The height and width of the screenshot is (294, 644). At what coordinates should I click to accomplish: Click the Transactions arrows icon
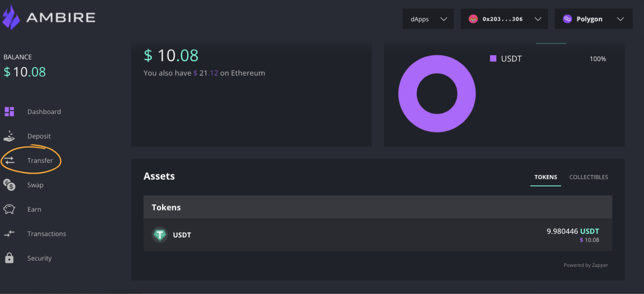pyautogui.click(x=9, y=234)
